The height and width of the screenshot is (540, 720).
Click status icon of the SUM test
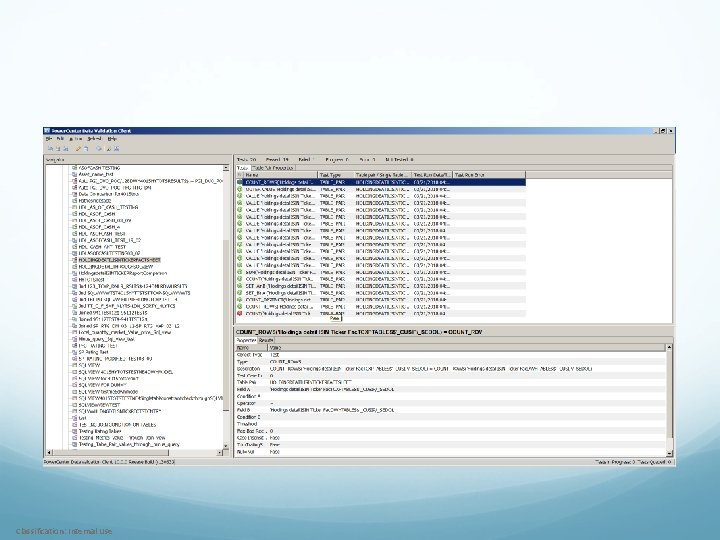tap(239, 272)
